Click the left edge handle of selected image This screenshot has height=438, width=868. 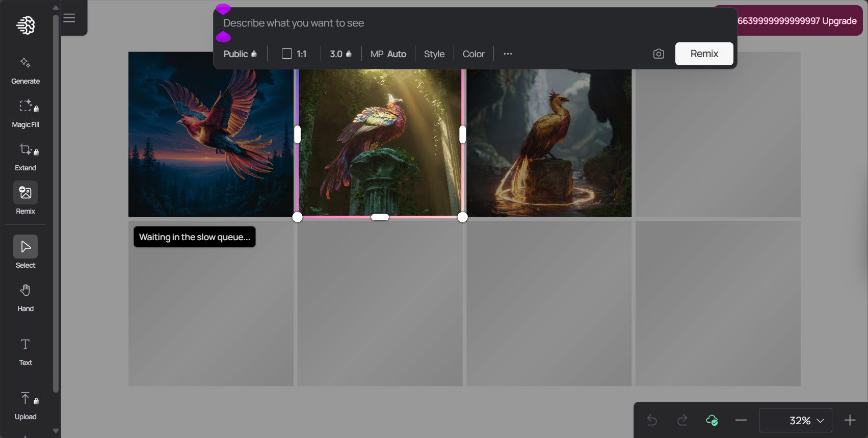click(x=298, y=135)
